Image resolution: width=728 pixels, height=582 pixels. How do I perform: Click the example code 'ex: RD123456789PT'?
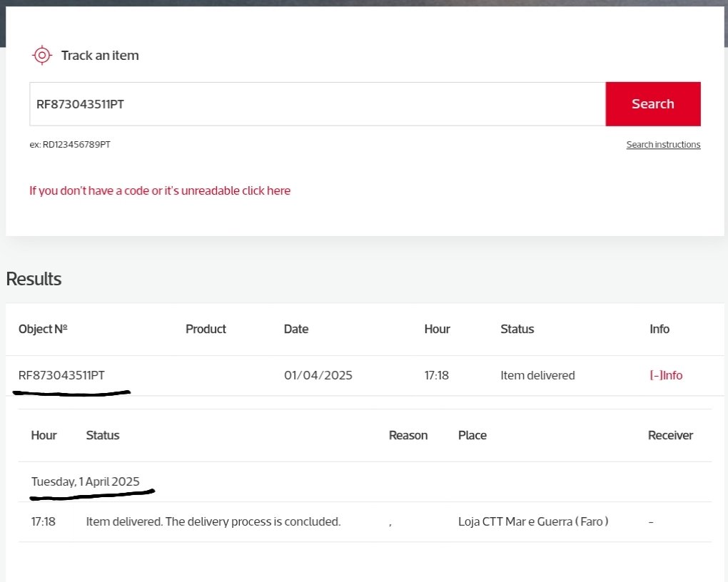[70, 144]
